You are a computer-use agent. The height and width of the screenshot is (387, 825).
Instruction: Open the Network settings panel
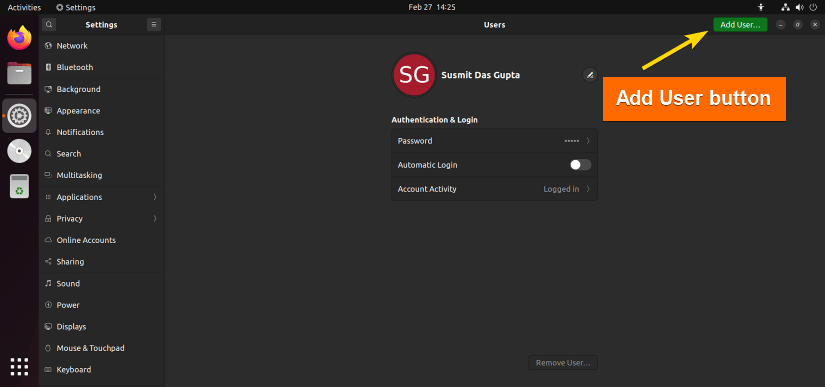click(102, 46)
